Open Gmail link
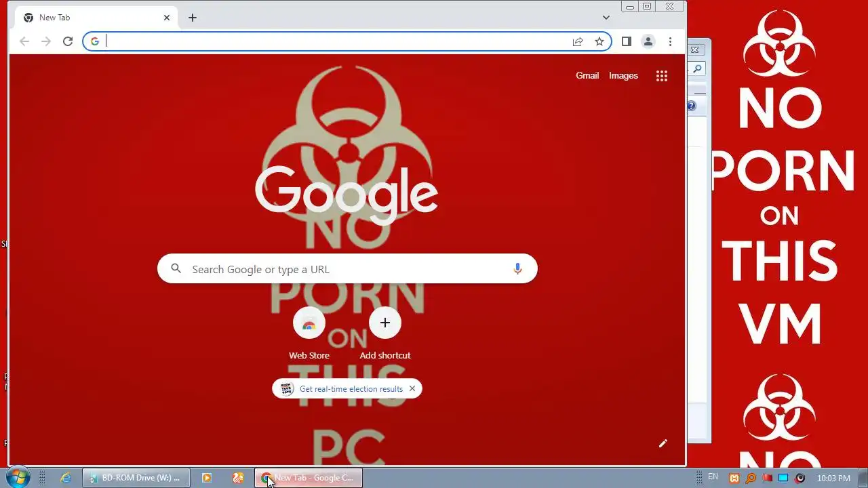This screenshot has height=488, width=868. tap(587, 76)
